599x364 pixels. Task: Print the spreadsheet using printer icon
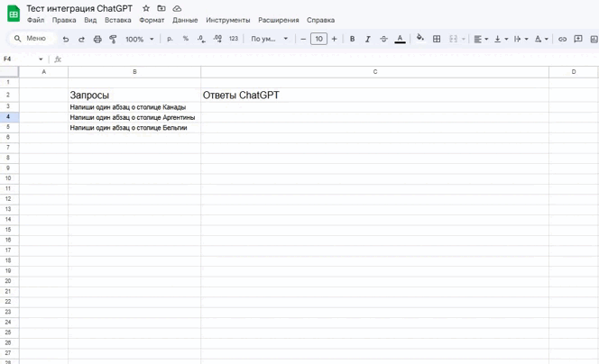pos(97,39)
